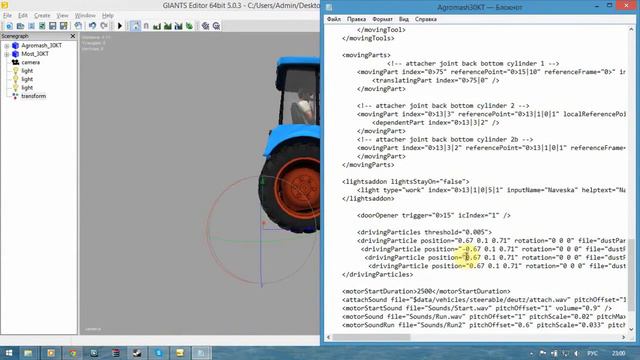640x360 pixels.
Task: Click the Redo arrow in the toolbar
Action: point(104,26)
